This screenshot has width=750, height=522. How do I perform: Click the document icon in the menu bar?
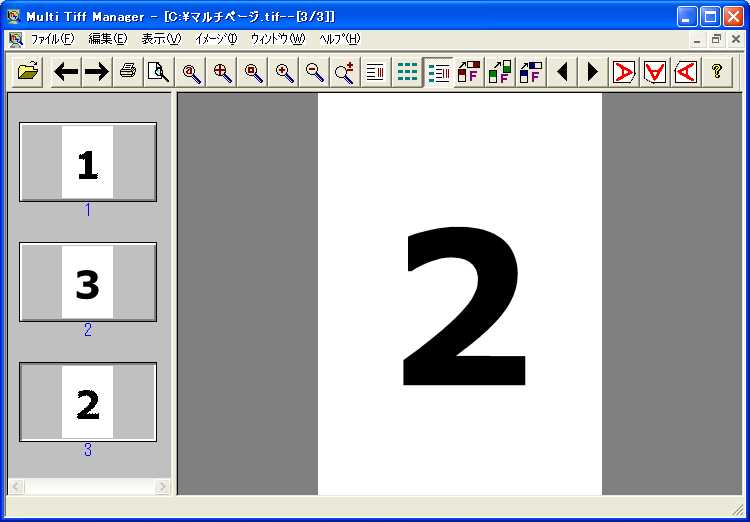[x=16, y=39]
